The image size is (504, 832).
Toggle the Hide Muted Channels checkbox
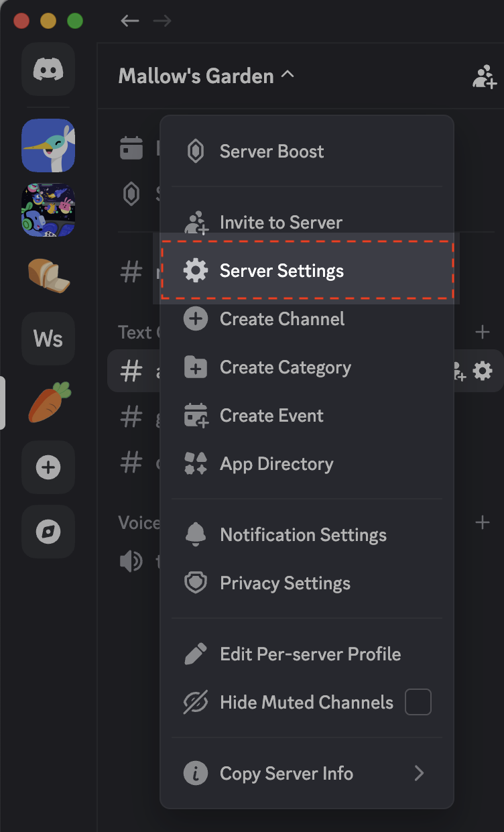pos(418,702)
